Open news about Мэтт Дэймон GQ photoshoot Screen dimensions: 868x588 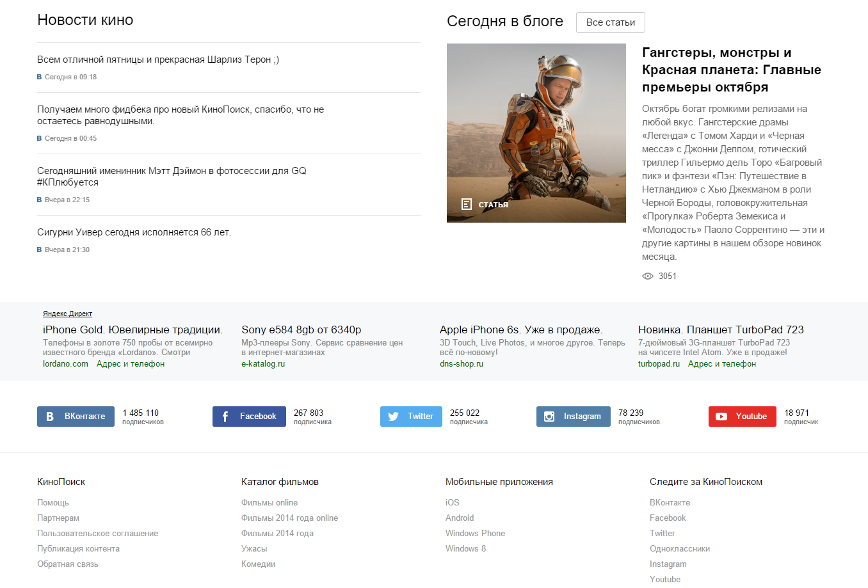(172, 177)
